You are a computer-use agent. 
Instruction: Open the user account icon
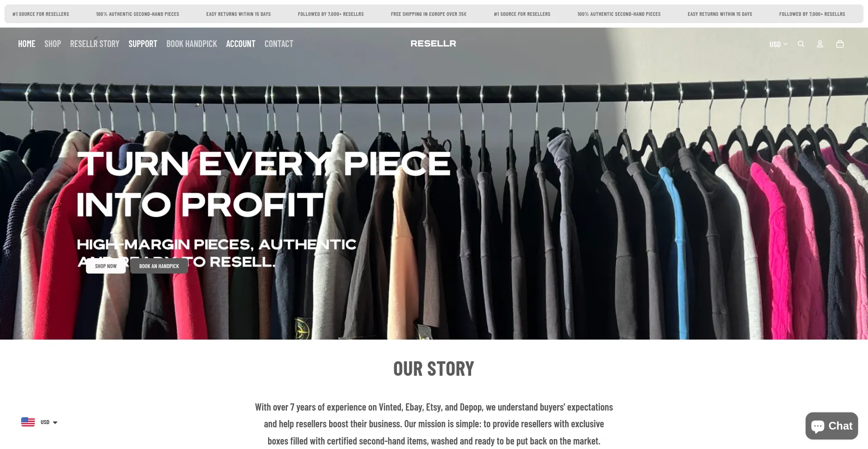820,44
